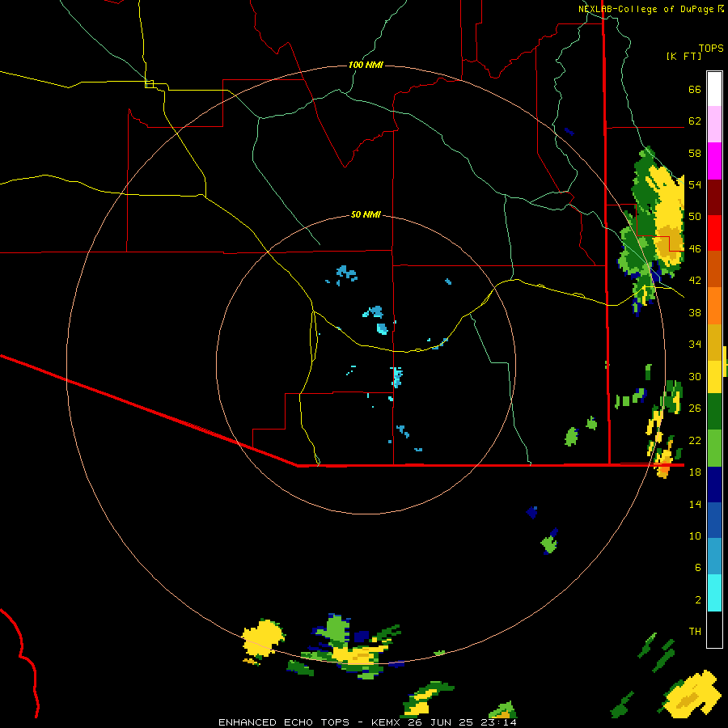The image size is (728, 728).
Task: Click the black TH legend swatch
Action: (714, 629)
